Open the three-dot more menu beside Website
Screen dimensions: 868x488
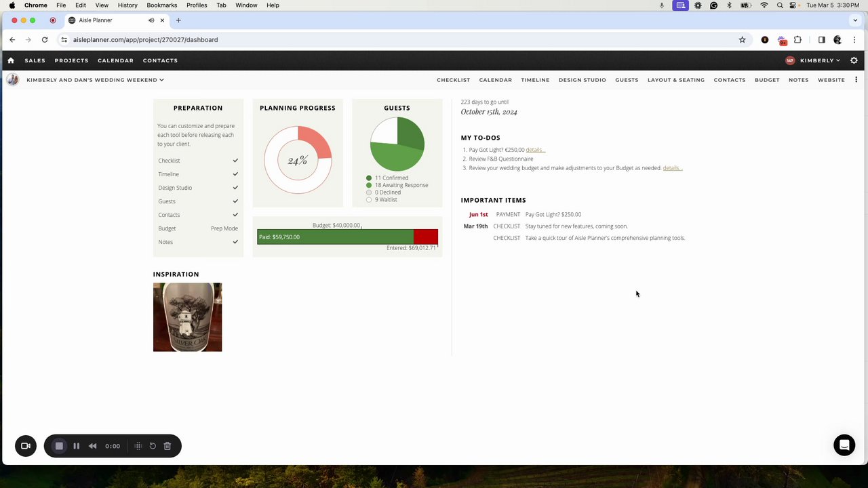(856, 80)
